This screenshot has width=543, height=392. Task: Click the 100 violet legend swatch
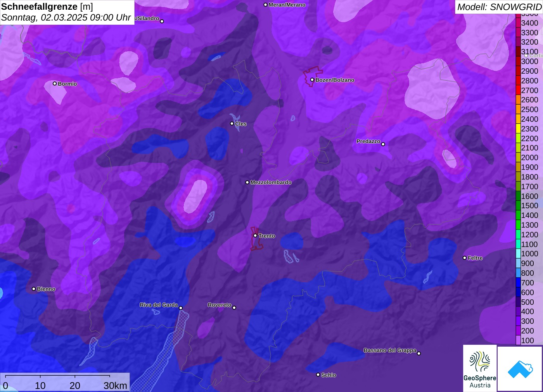[518, 340]
